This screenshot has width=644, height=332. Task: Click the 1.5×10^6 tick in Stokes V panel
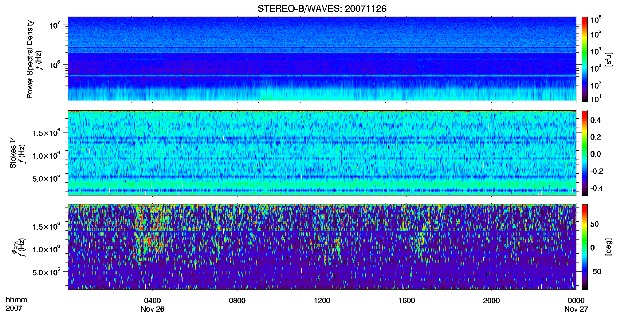point(46,133)
